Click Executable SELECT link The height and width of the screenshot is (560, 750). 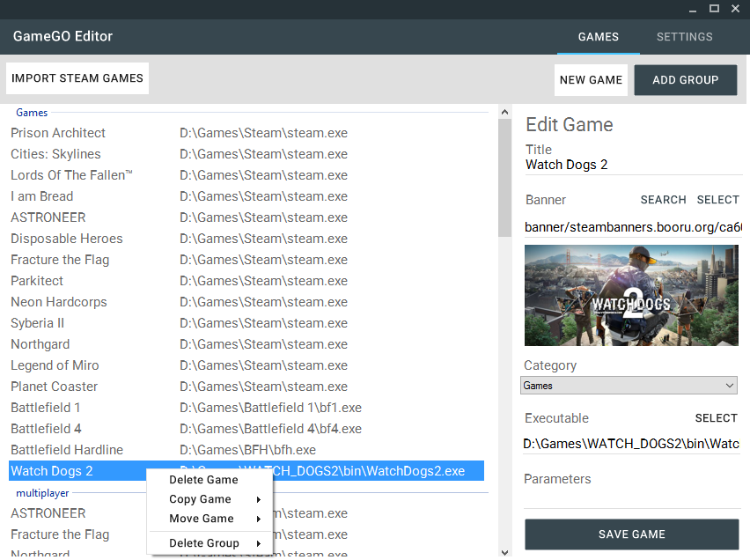(716, 418)
